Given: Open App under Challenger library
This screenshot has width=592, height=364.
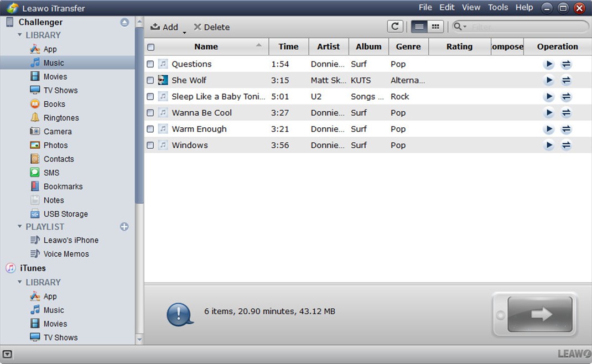Looking at the screenshot, I should click(x=49, y=49).
